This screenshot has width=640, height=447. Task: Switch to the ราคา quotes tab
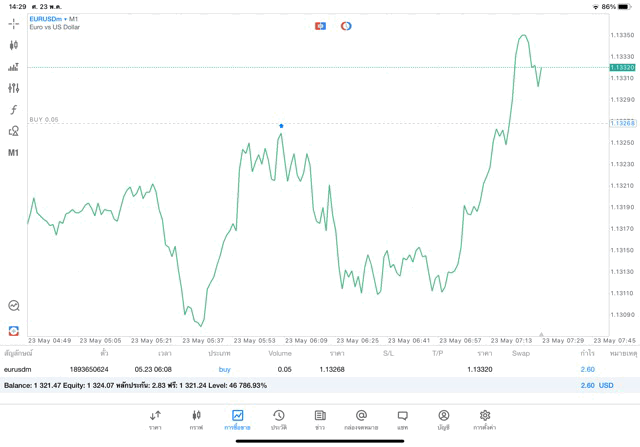pyautogui.click(x=155, y=419)
